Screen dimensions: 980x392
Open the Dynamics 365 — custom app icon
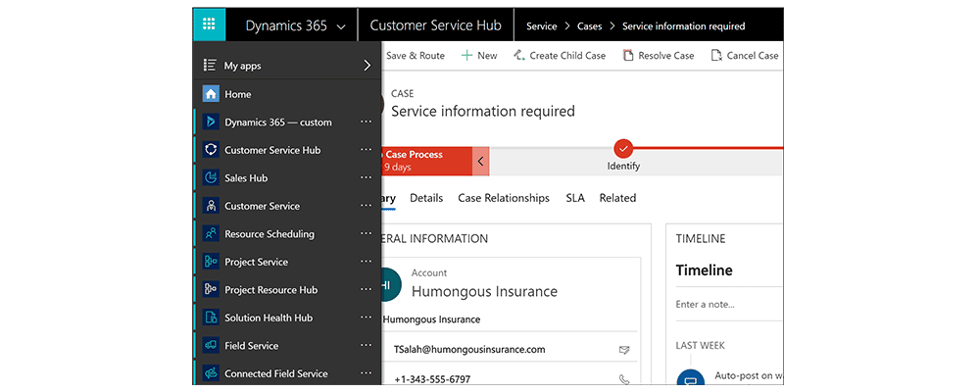click(211, 122)
